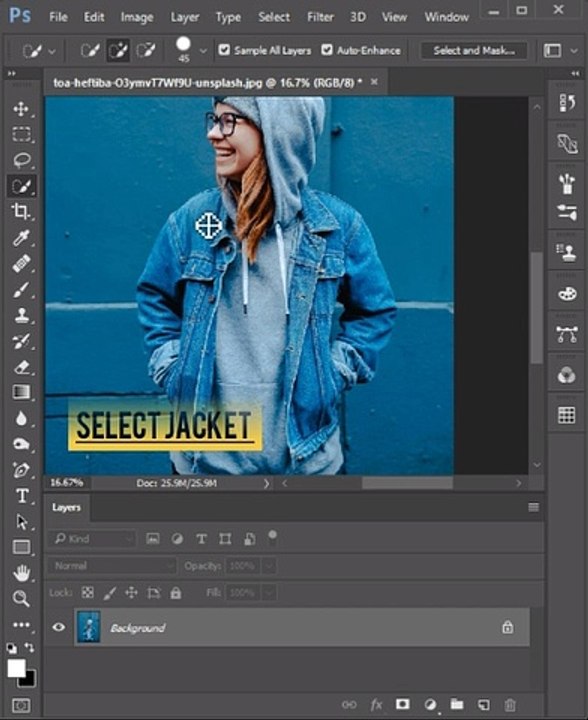
Task: Open the Image menu
Action: tap(137, 17)
